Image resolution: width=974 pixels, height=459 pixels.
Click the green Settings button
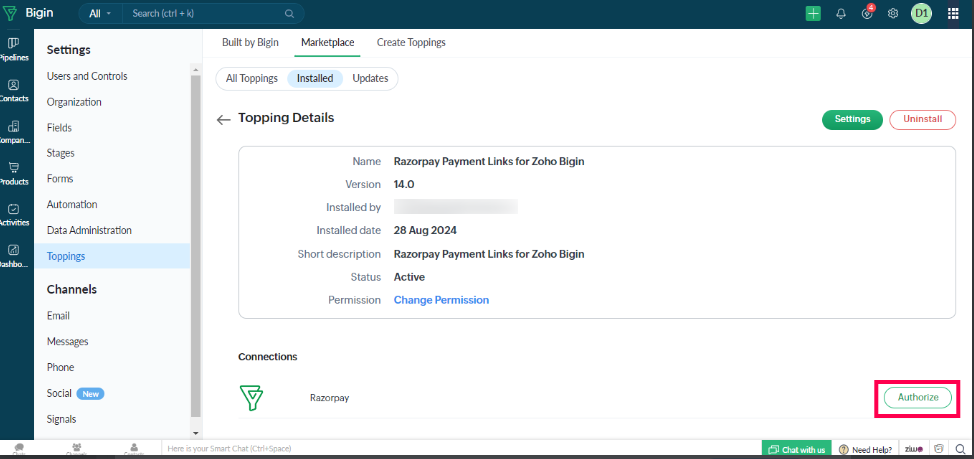click(852, 119)
